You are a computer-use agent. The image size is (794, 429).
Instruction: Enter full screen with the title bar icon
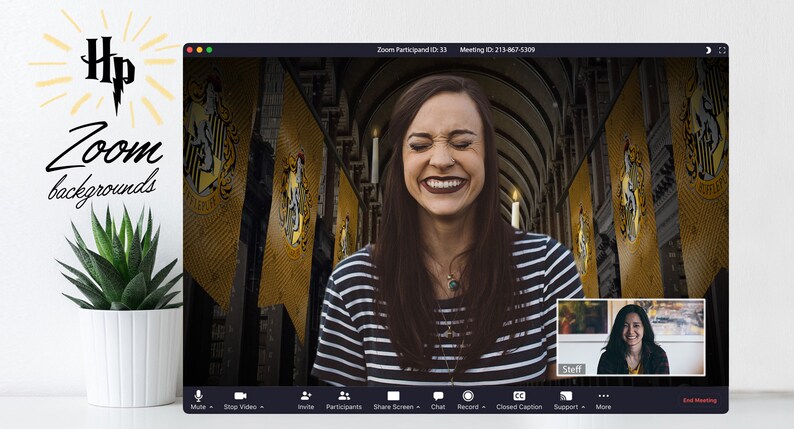click(722, 50)
